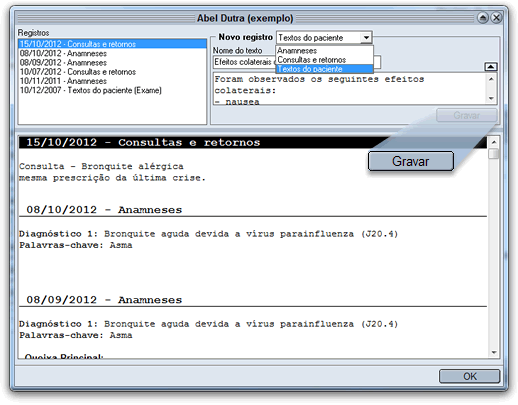The width and height of the screenshot is (518, 405).
Task: Click the records viewer scroll down arrow
Action: tap(494, 352)
